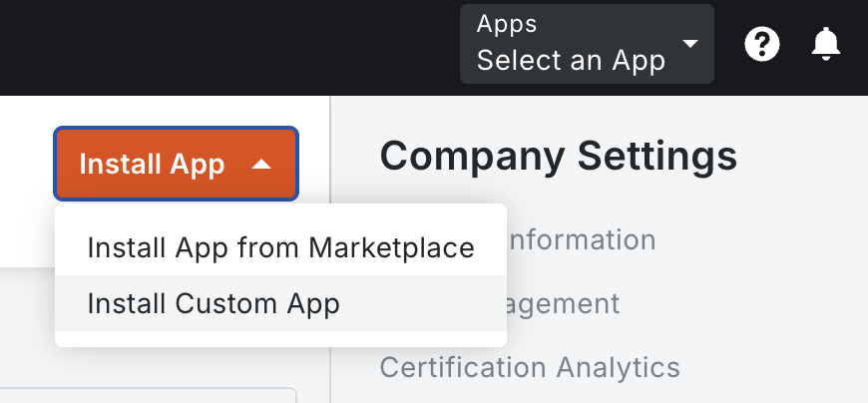Viewport: 868px width, 403px height.
Task: Open help via the question mark icon
Action: point(762,44)
